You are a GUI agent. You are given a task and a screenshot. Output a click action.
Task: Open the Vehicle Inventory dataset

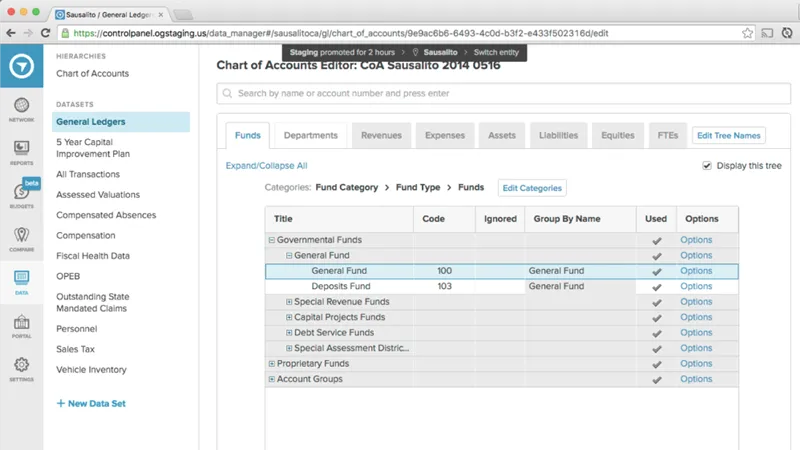pos(91,369)
